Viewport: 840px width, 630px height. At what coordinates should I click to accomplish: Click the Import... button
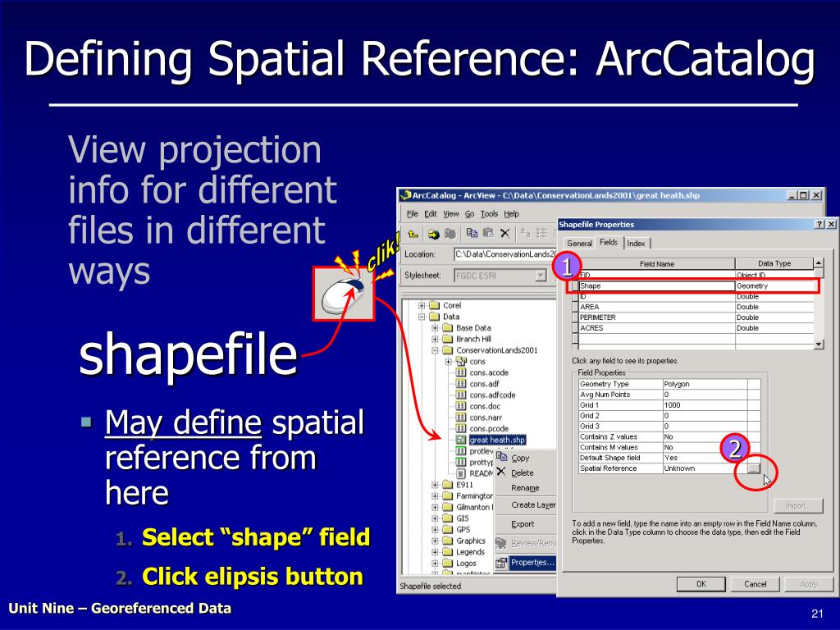click(797, 505)
